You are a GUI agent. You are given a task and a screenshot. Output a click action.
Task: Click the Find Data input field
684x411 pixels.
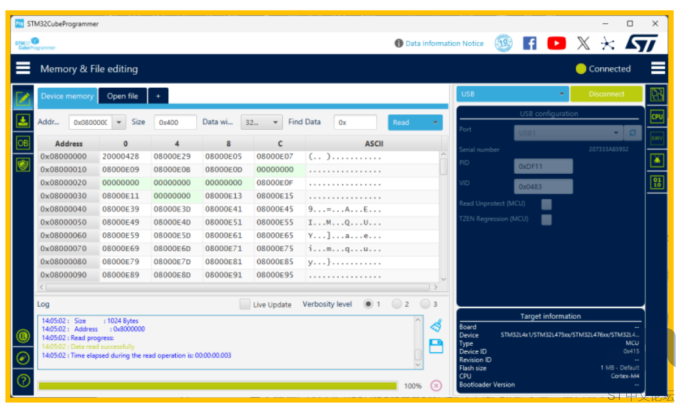tap(355, 122)
